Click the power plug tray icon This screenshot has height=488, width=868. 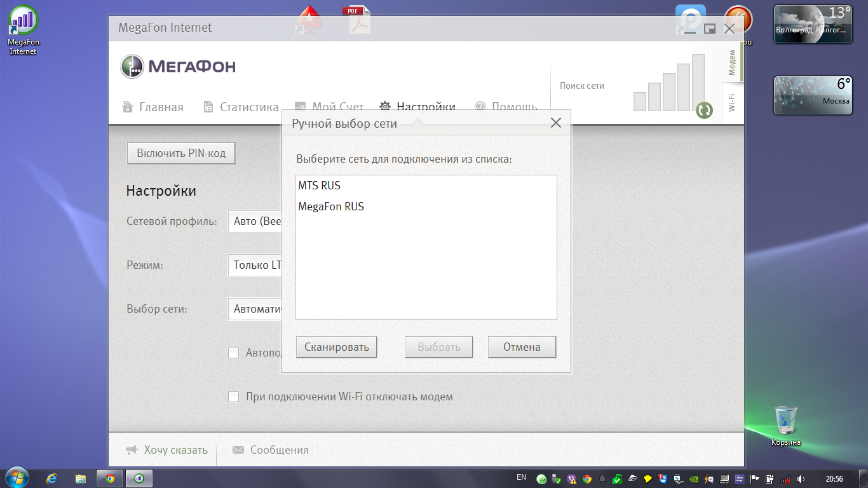(x=770, y=479)
